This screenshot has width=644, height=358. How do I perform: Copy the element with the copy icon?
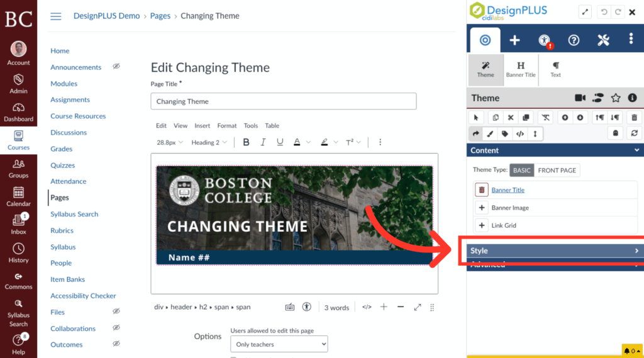coord(496,118)
